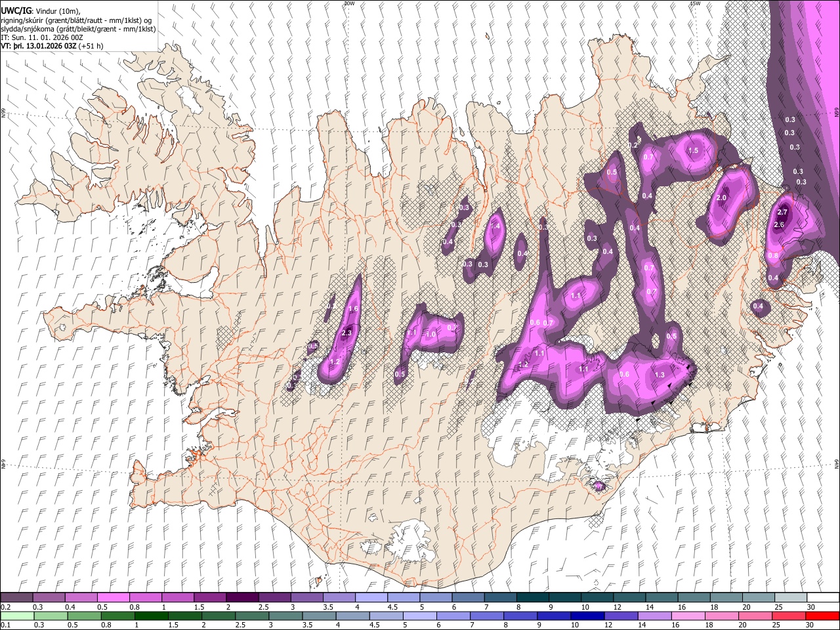Screen dimensions: 840x630
Task: Click the lightest green lower legend swatch at 0.1
Action: coord(17,616)
